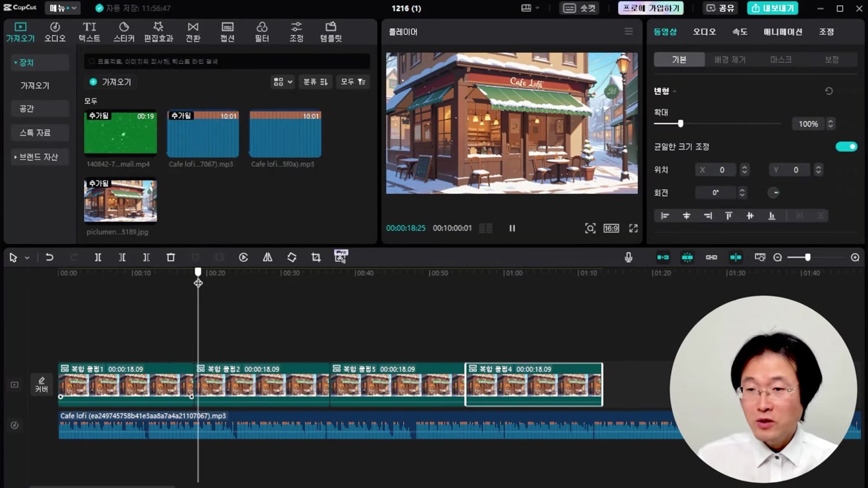This screenshot has width=868, height=488.
Task: Click the 가져오기 import button in media panel
Action: click(110, 82)
